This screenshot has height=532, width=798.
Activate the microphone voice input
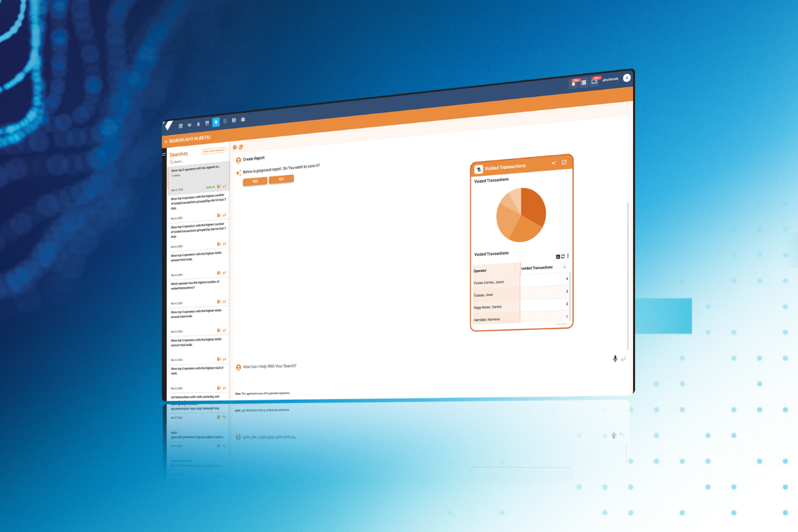pos(615,359)
